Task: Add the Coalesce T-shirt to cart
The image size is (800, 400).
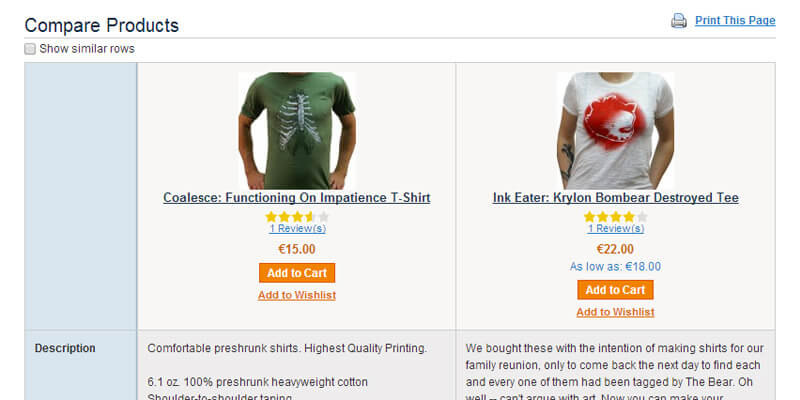Action: click(297, 273)
